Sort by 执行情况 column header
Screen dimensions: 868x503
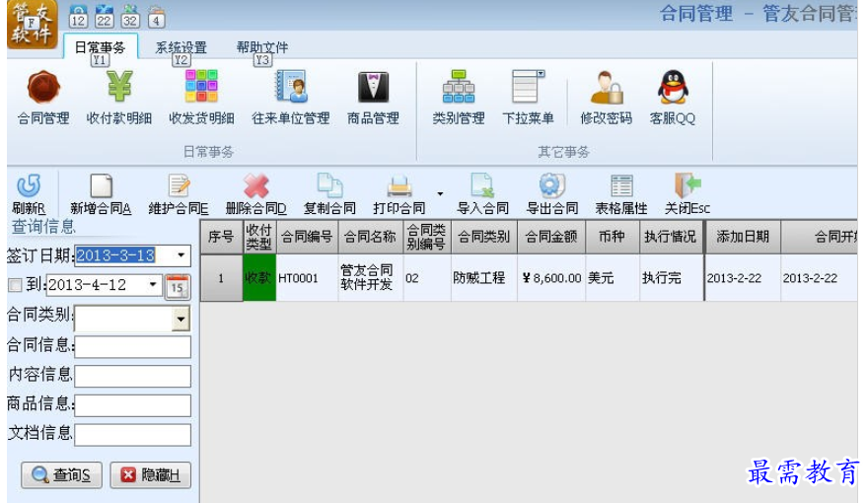tap(671, 237)
